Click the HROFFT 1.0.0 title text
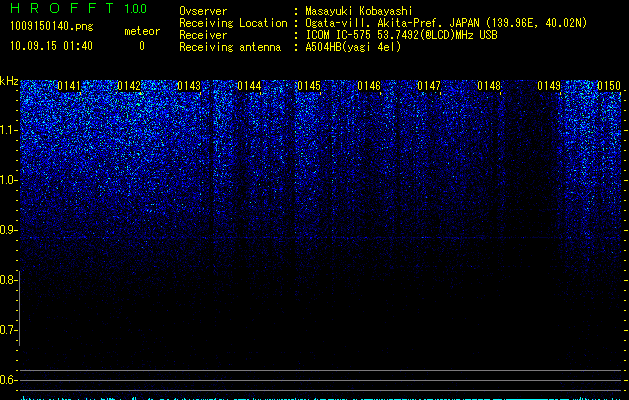Viewport: 629px width, 400px height. 79,8
